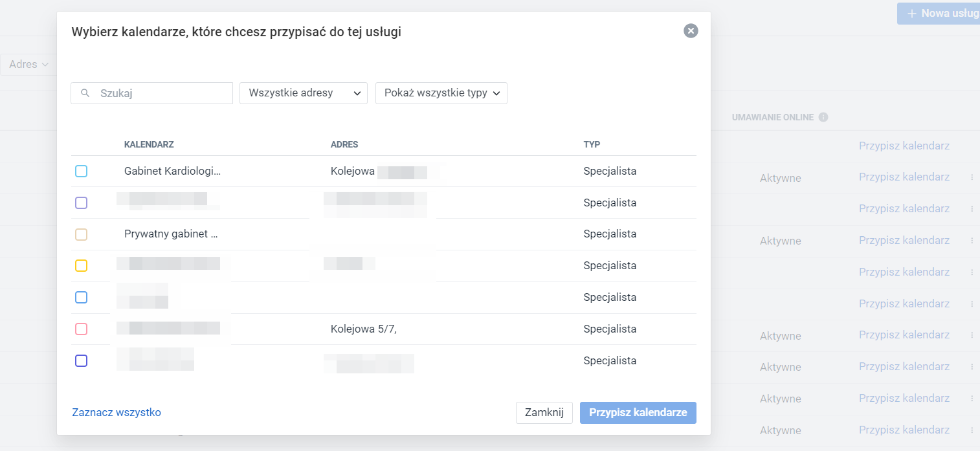Click the topmost Przypisz kalendarz link

pyautogui.click(x=904, y=146)
